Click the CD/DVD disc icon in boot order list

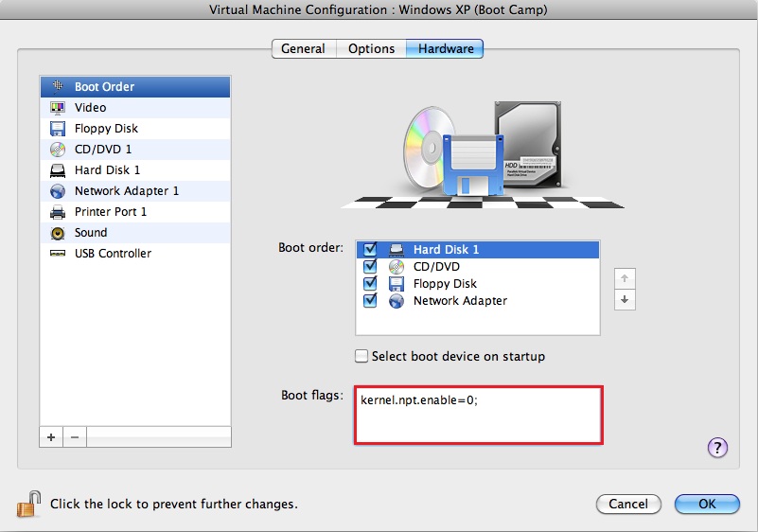coord(397,267)
